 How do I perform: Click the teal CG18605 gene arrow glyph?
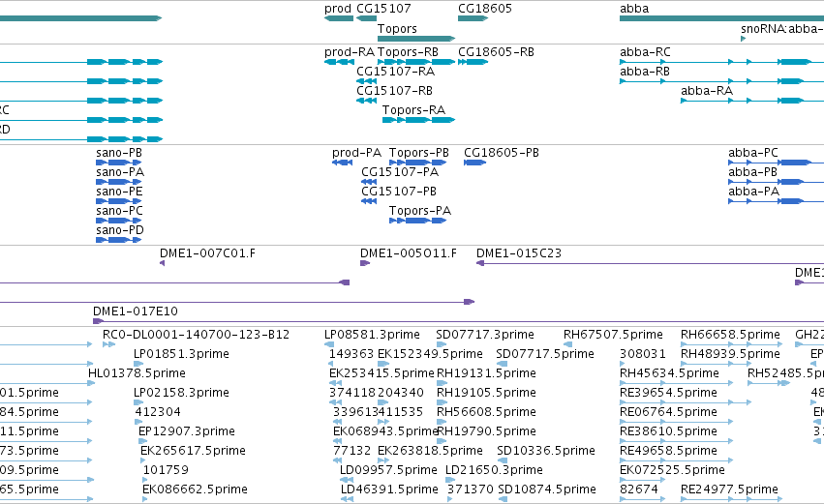(x=473, y=18)
